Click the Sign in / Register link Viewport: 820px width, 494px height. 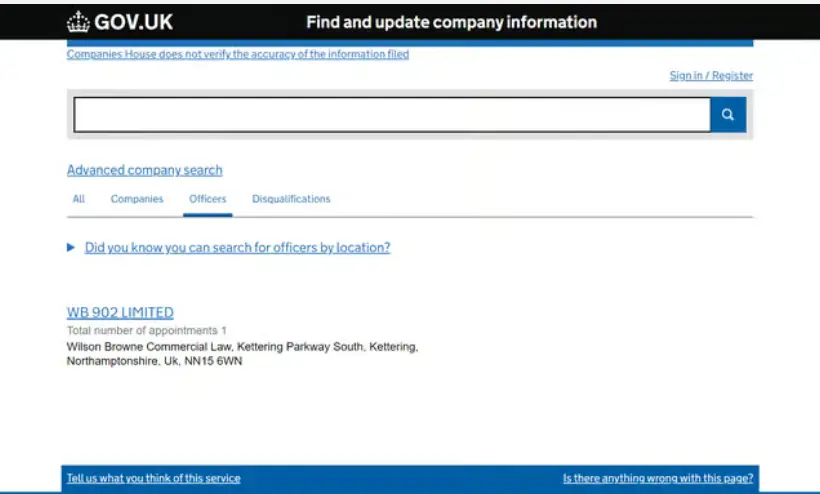[711, 76]
